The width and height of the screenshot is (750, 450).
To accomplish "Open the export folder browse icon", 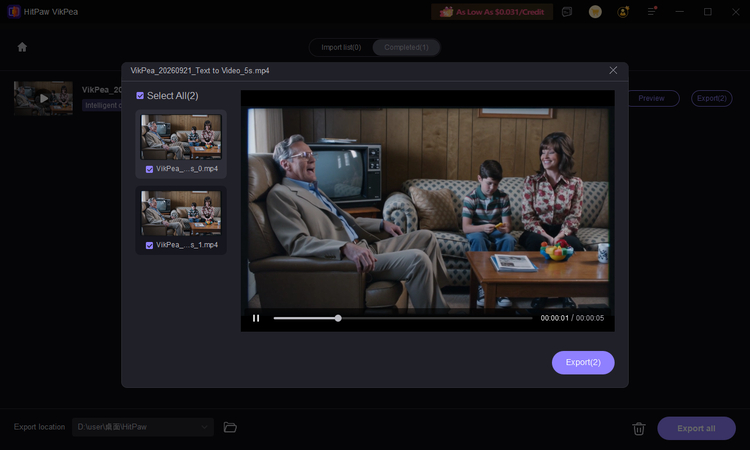I will tap(230, 427).
